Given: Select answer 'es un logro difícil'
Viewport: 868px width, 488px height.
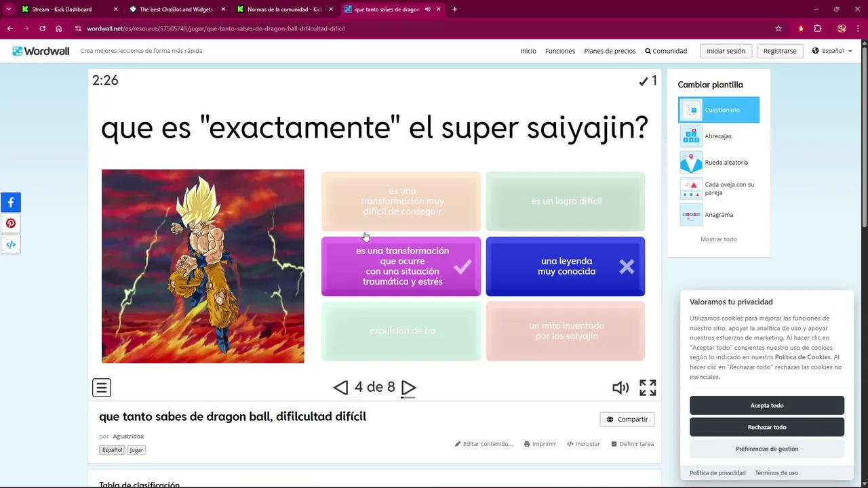Looking at the screenshot, I should 565,201.
